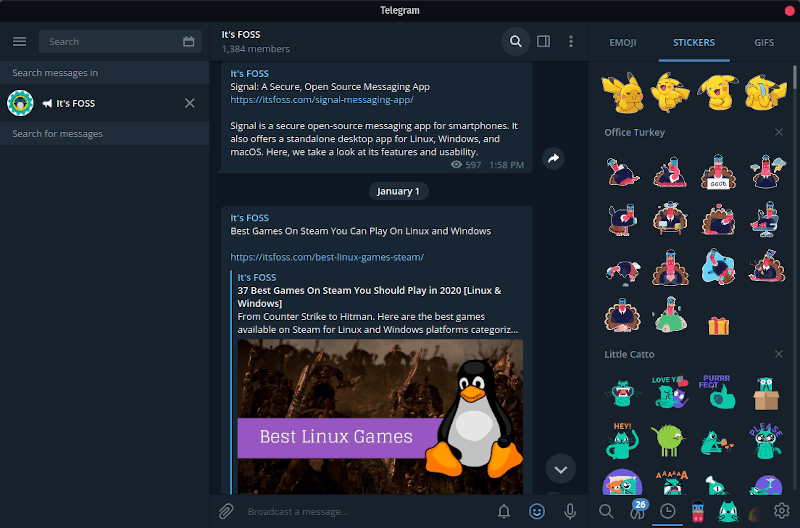Switch to the GIFS tab

pos(764,42)
